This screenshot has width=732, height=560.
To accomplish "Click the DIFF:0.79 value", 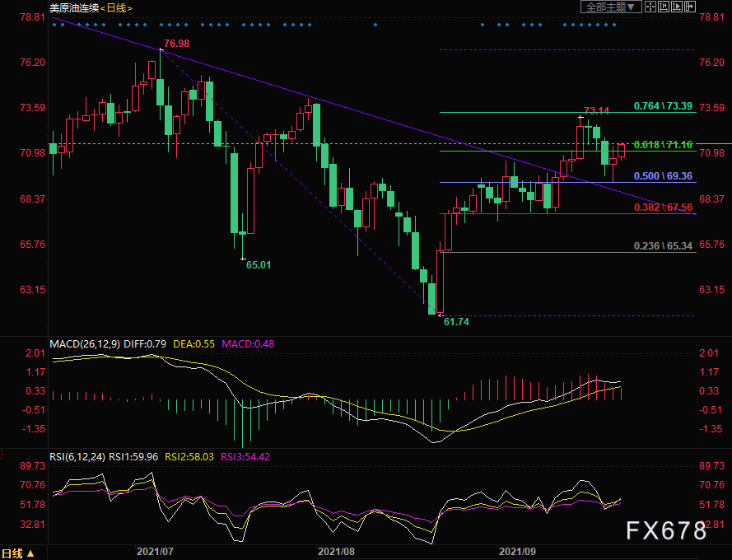I will tap(145, 344).
